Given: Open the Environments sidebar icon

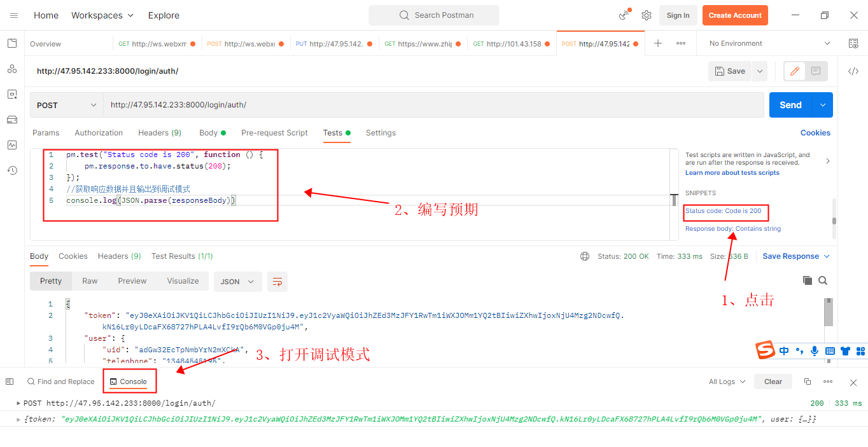Looking at the screenshot, I should coord(12,94).
